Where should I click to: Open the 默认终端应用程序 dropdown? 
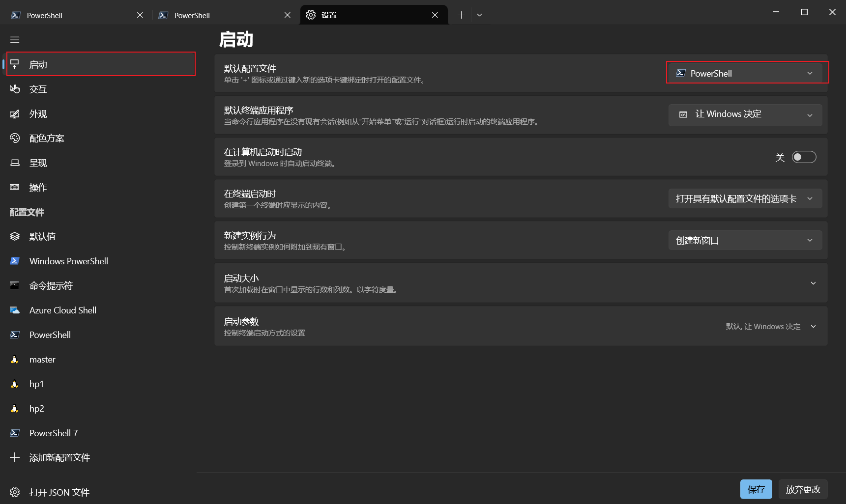pyautogui.click(x=745, y=115)
